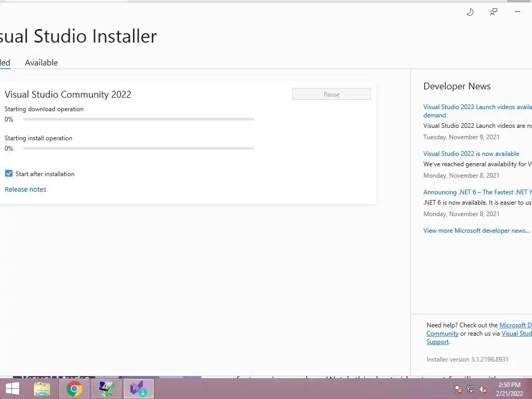Click the Pause button
Screen dimensions: 532x399
[x=331, y=94]
